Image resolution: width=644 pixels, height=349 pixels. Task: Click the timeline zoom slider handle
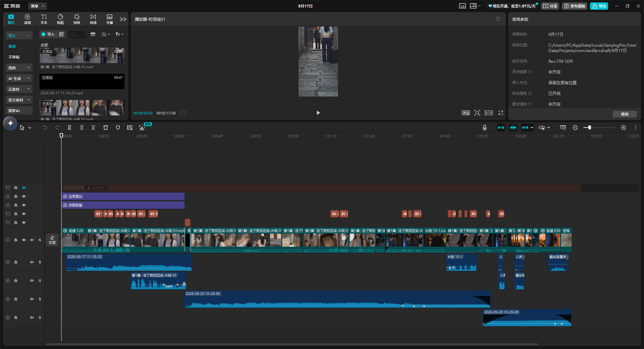coord(589,128)
